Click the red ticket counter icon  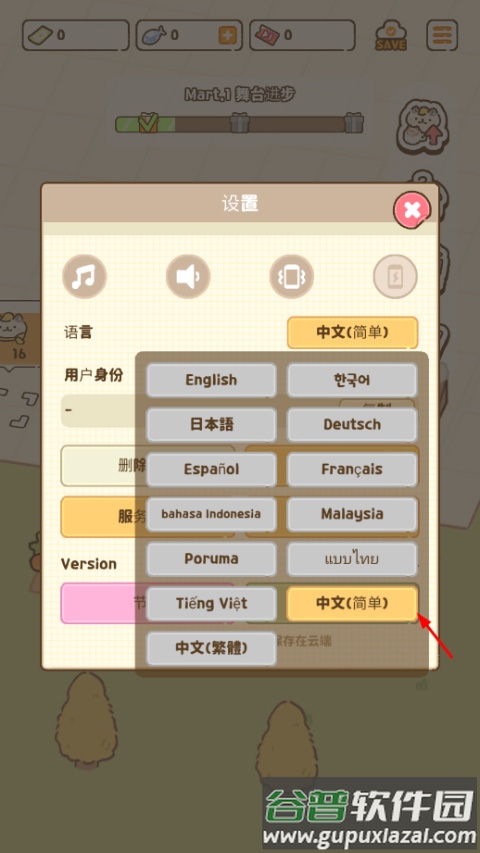pyautogui.click(x=267, y=35)
